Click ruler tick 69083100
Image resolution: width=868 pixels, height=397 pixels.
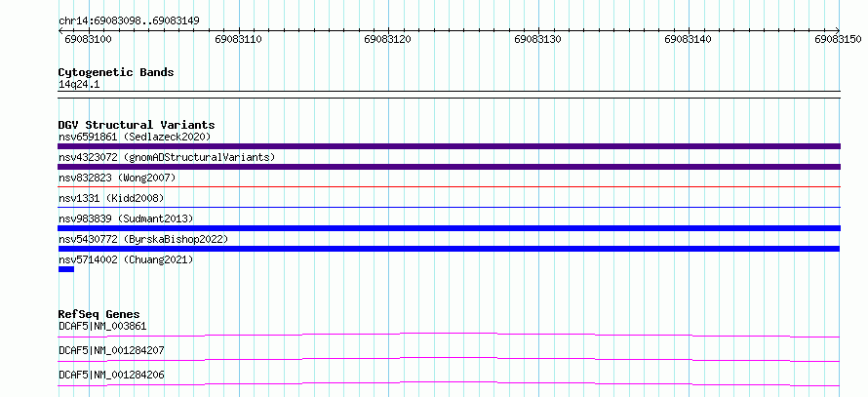pos(89,39)
